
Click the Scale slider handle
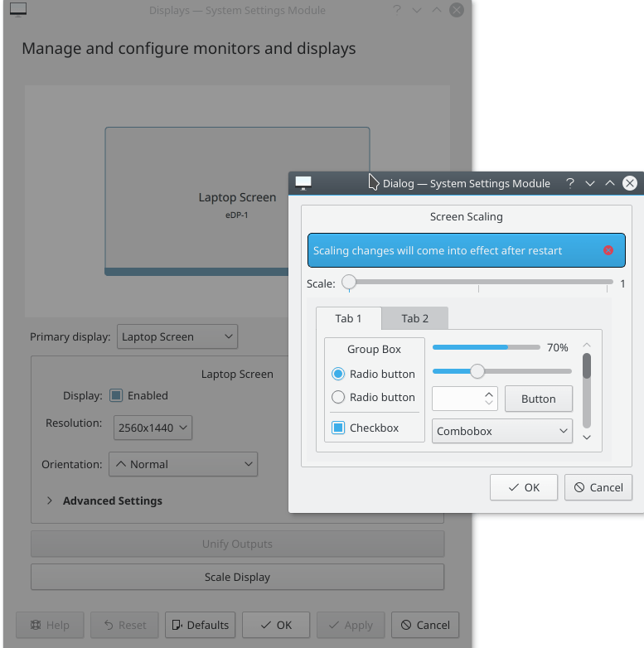tap(349, 282)
